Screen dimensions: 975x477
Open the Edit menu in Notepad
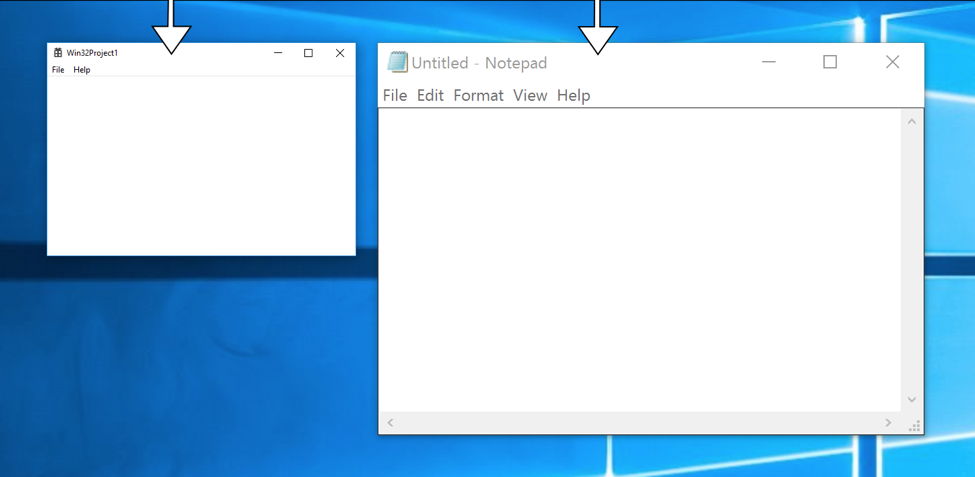click(430, 95)
